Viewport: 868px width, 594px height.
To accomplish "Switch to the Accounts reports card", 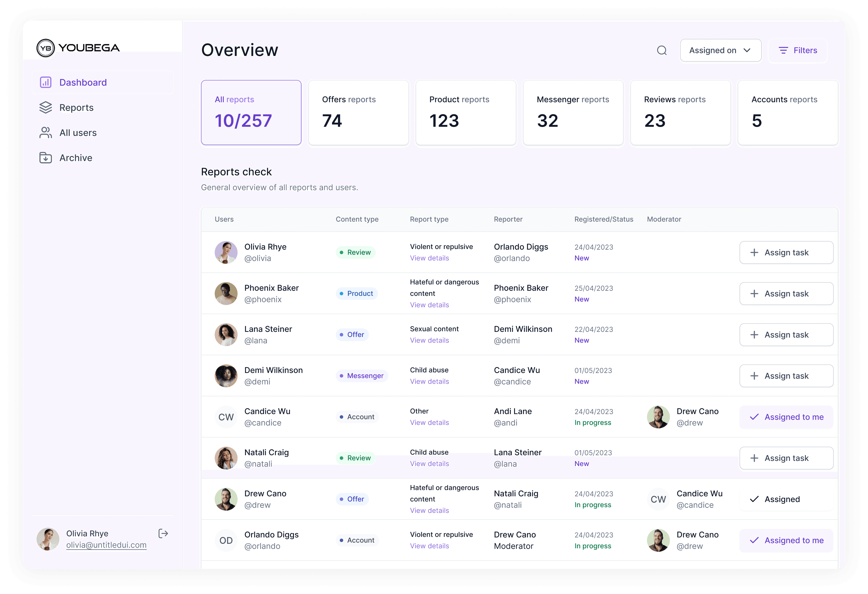I will [x=787, y=113].
